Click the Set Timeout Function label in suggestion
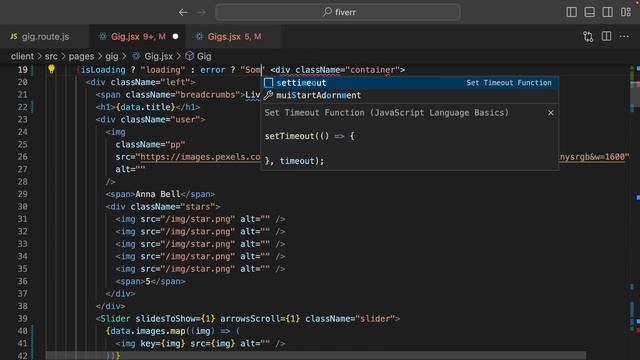 [509, 83]
